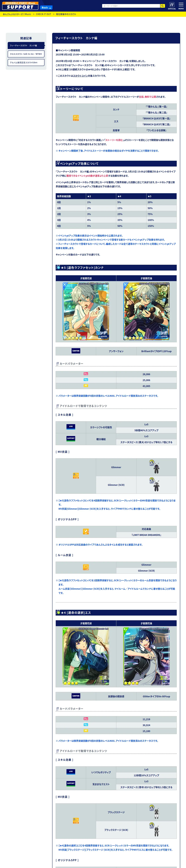
Task: Click the Pf icon beside 43,085
Action: [x=86, y=386]
